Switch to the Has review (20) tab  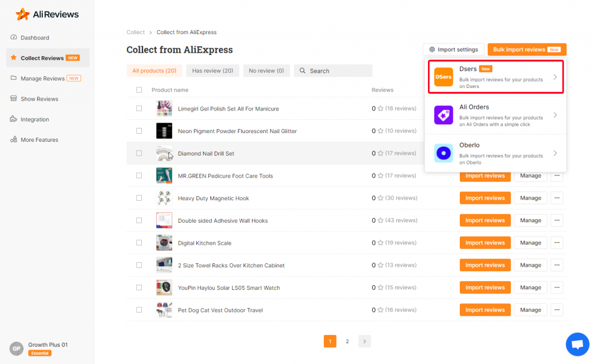pyautogui.click(x=213, y=71)
